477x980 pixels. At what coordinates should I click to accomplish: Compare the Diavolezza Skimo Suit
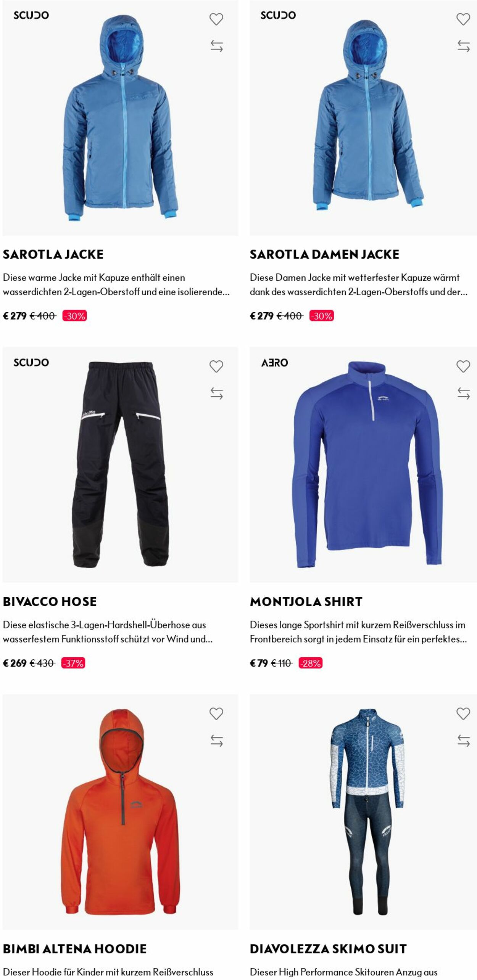pos(463,741)
